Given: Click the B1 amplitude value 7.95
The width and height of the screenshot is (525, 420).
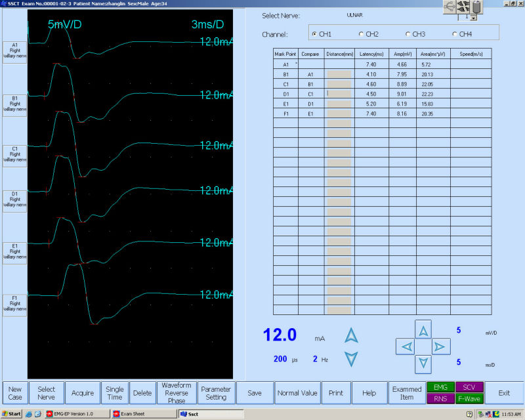Looking at the screenshot, I should [x=402, y=74].
